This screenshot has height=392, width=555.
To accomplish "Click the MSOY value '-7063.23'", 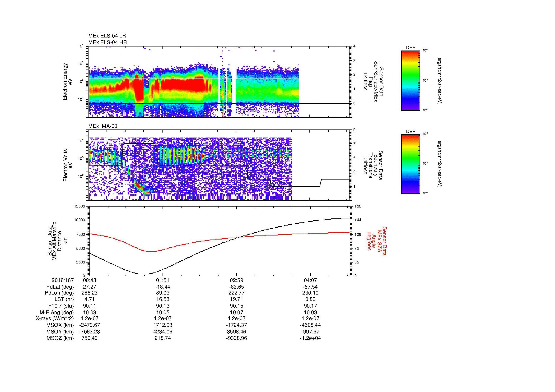I will (x=89, y=332).
